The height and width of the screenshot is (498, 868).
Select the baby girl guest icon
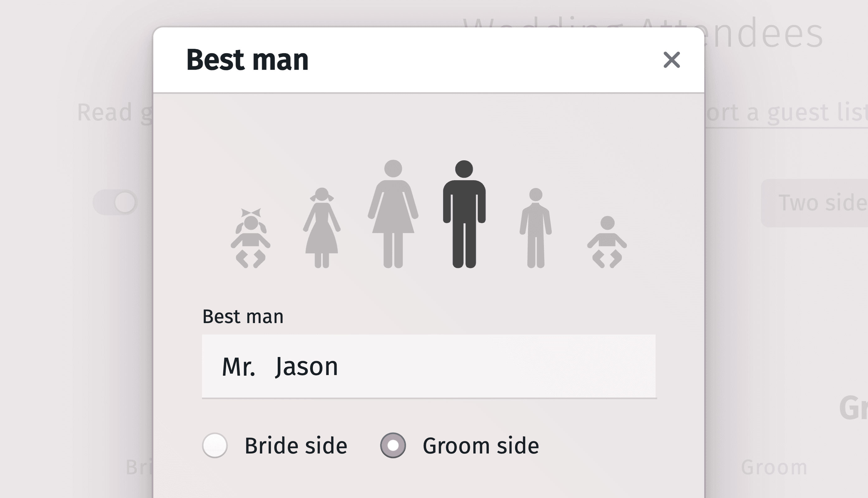250,238
